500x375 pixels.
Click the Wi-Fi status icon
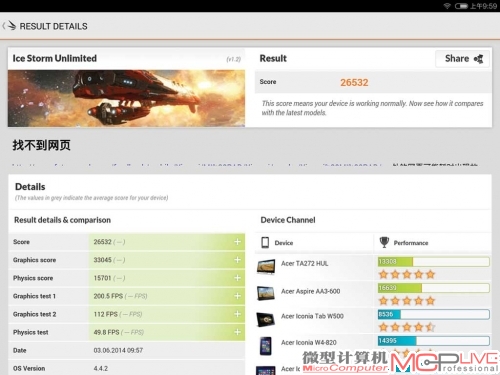pos(447,6)
